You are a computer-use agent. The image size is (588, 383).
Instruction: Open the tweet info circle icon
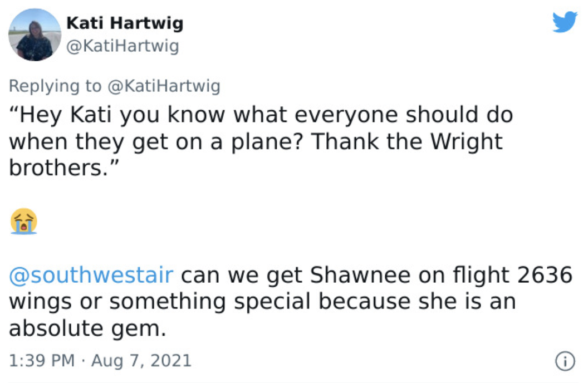(565, 361)
